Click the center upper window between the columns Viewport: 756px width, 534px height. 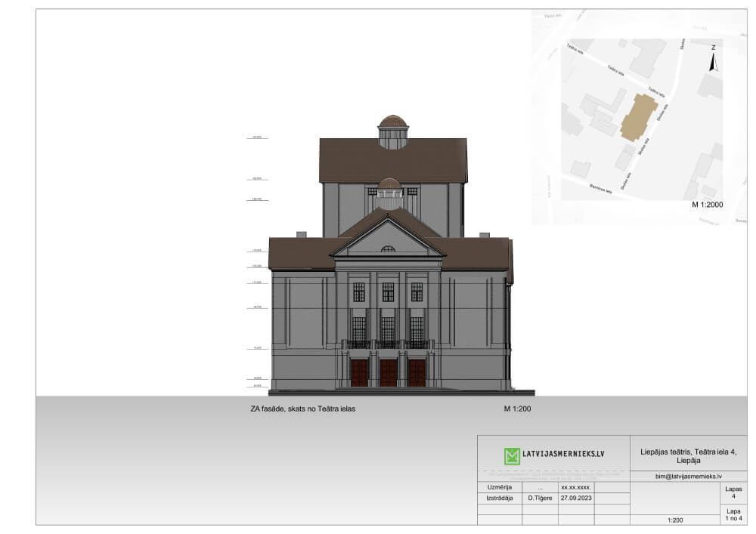pyautogui.click(x=388, y=292)
